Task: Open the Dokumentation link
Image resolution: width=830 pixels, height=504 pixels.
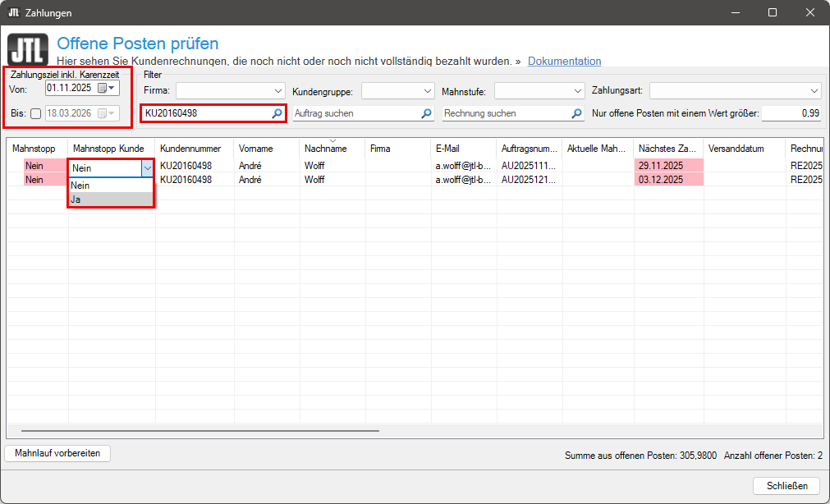Action: 564,61
